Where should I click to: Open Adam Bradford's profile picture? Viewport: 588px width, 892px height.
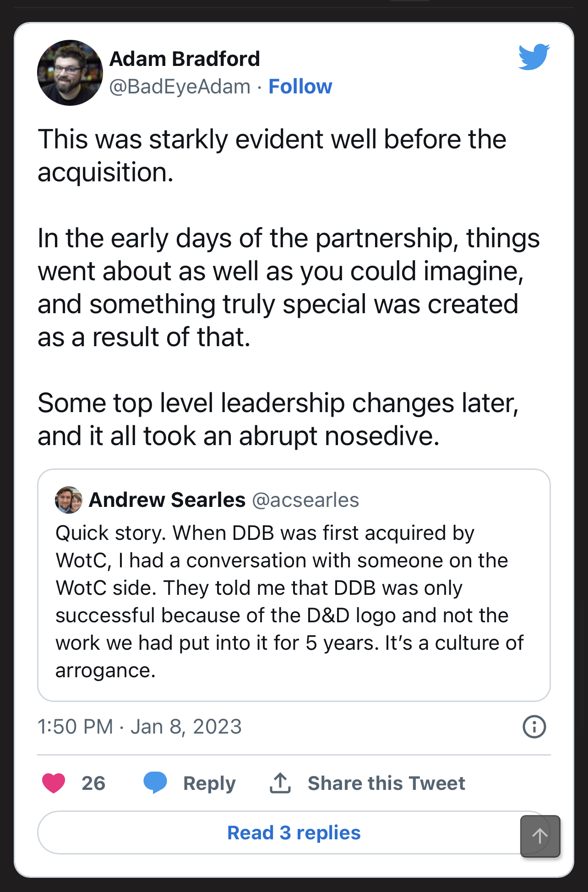70,73
